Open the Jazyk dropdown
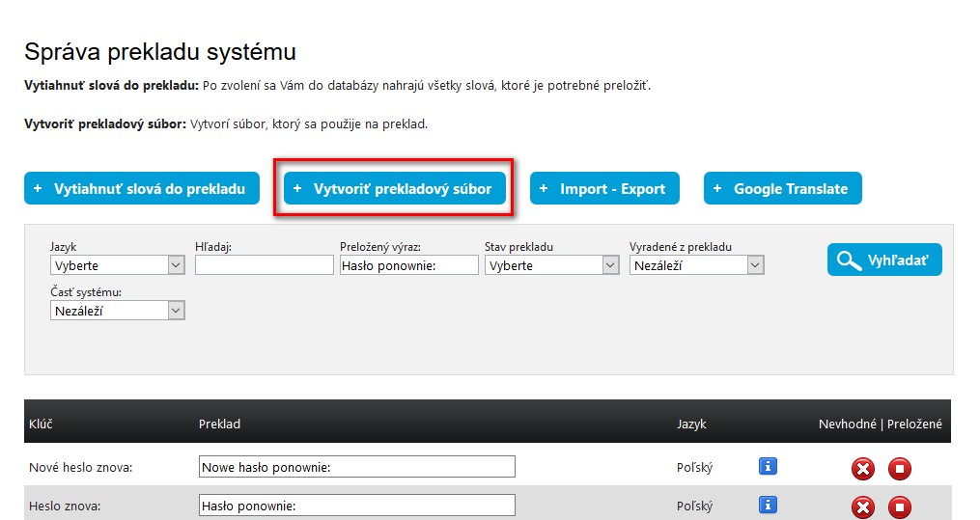 click(x=117, y=265)
